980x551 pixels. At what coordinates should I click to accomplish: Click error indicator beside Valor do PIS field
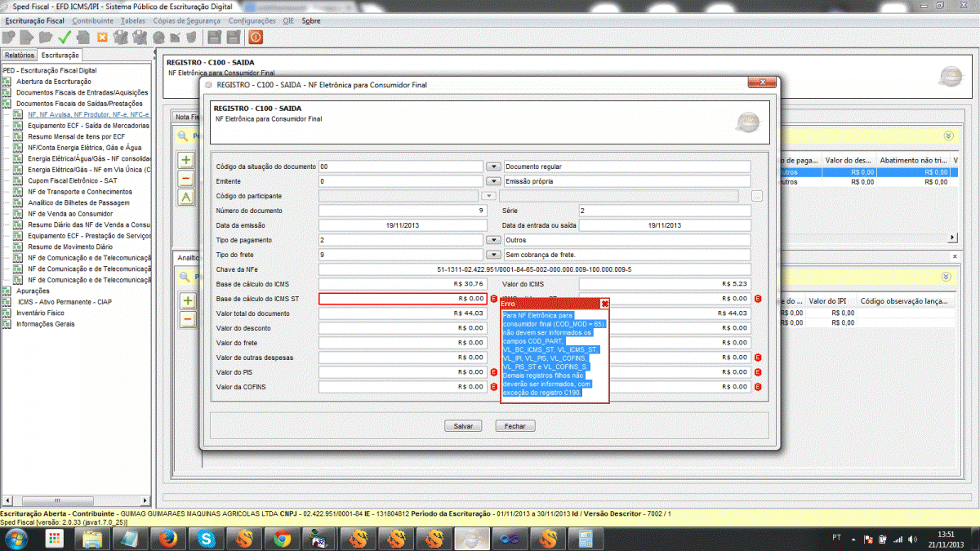click(x=493, y=372)
